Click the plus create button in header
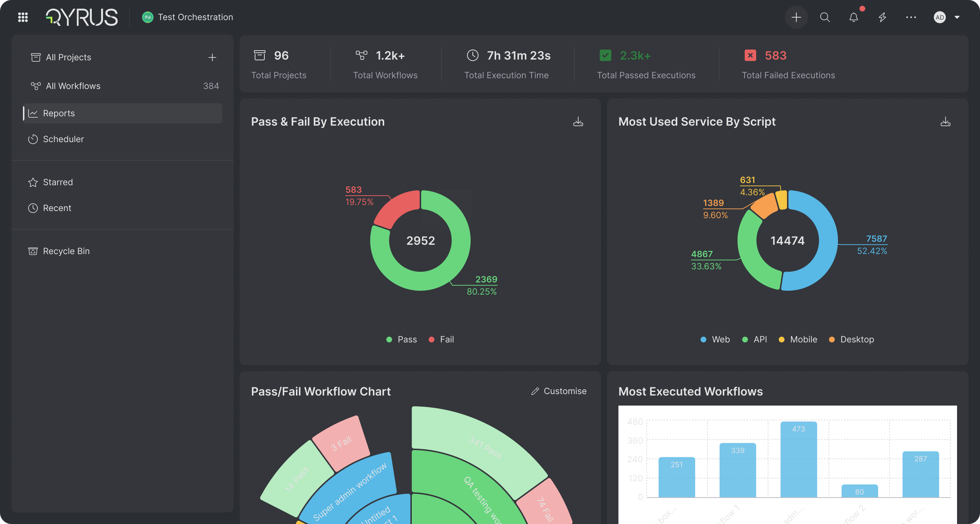980x524 pixels. click(x=796, y=17)
